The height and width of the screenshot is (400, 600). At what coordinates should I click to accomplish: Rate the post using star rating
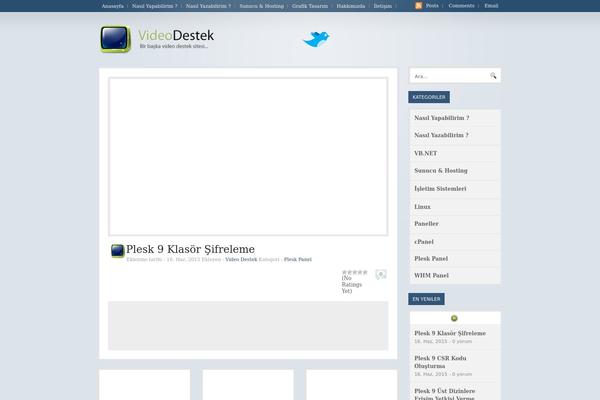[354, 272]
